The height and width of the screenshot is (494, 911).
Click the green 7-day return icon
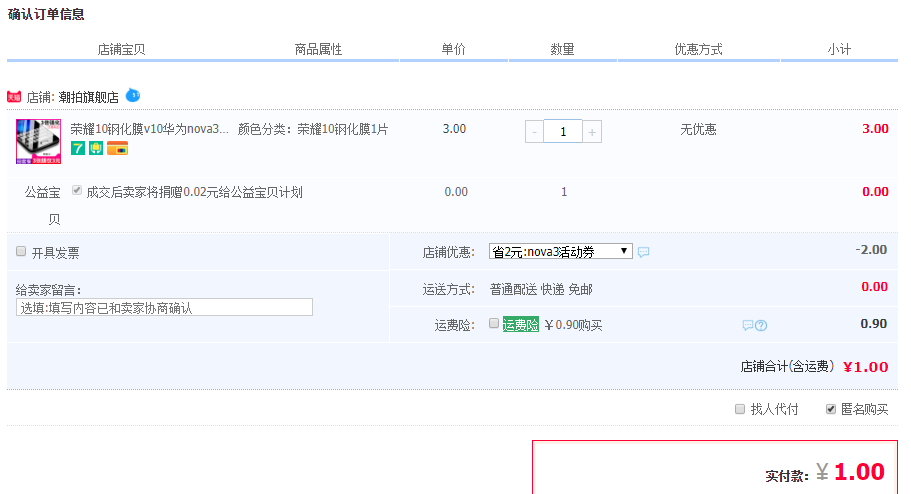pyautogui.click(x=78, y=148)
